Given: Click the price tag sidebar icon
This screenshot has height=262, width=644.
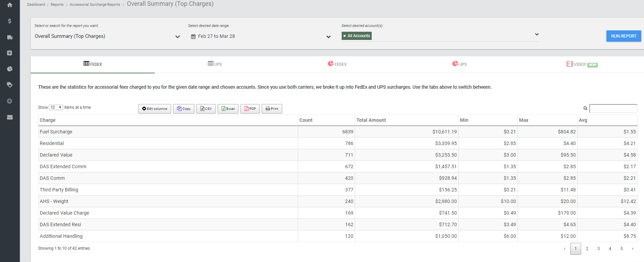Looking at the screenshot, I should [x=10, y=85].
